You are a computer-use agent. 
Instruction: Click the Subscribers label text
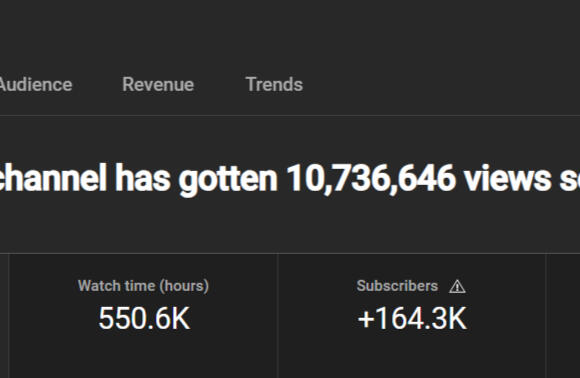pyautogui.click(x=397, y=286)
